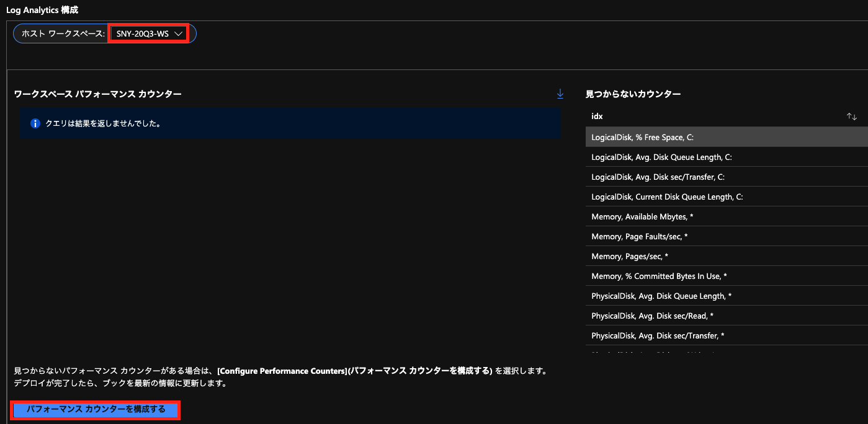868x424 pixels.
Task: Click the sort arrows on the idx column
Action: [852, 116]
